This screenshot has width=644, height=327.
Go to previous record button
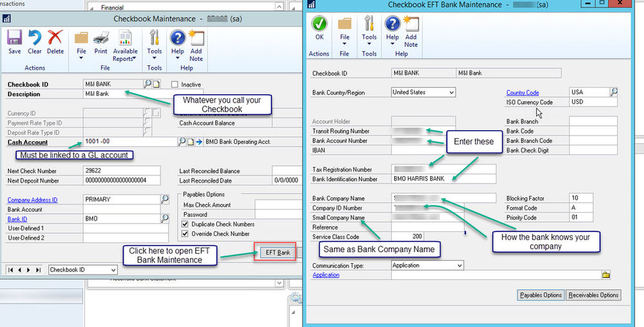20,270
